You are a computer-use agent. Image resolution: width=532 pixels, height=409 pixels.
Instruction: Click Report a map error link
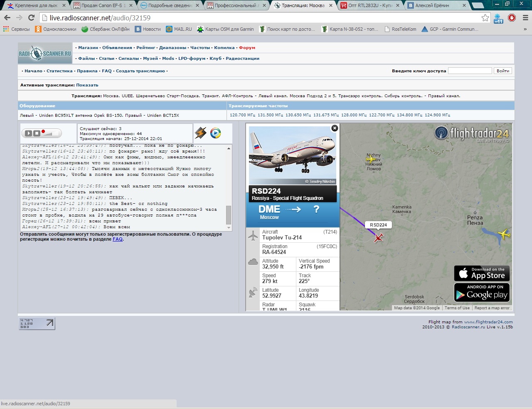492,308
